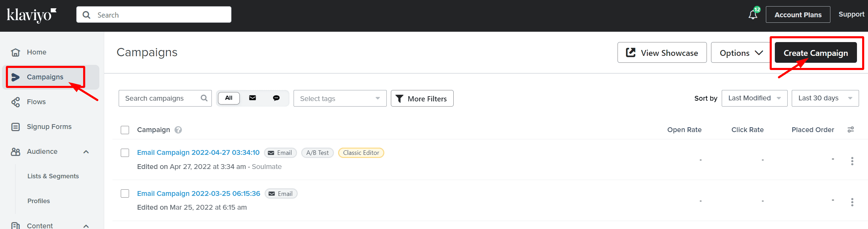Viewport: 868px width, 229px height.
Task: Check the 2022-04-27 email campaign checkbox
Action: (125, 153)
